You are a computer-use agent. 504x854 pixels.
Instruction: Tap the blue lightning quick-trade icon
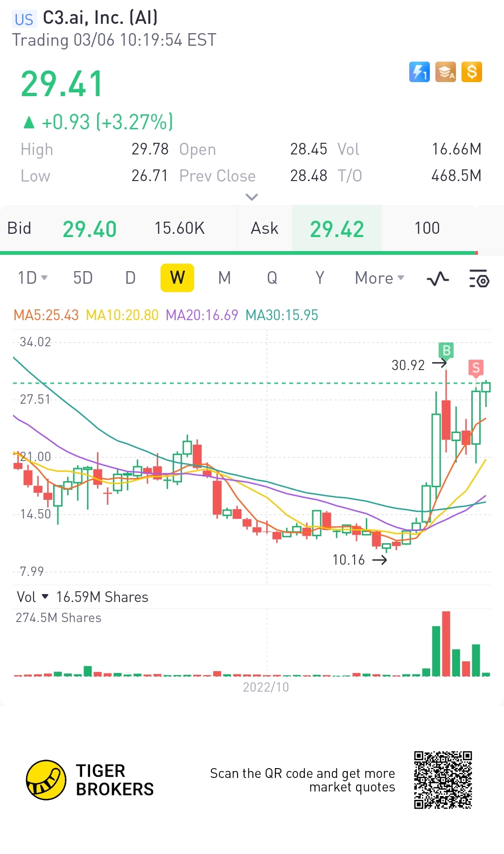tap(419, 72)
